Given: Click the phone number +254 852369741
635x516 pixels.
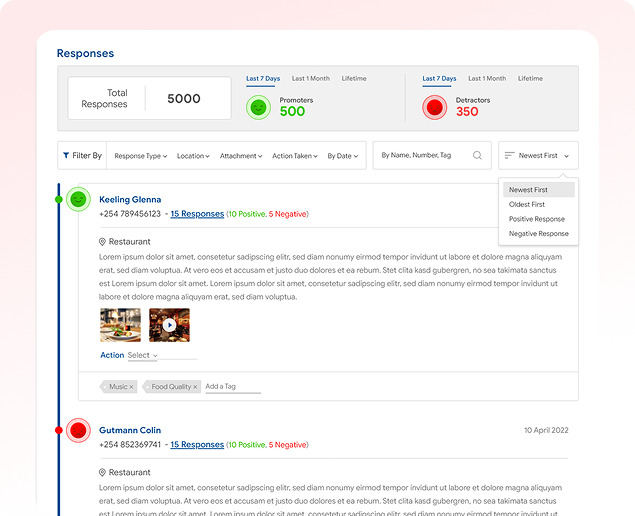Looking at the screenshot, I should [x=130, y=445].
